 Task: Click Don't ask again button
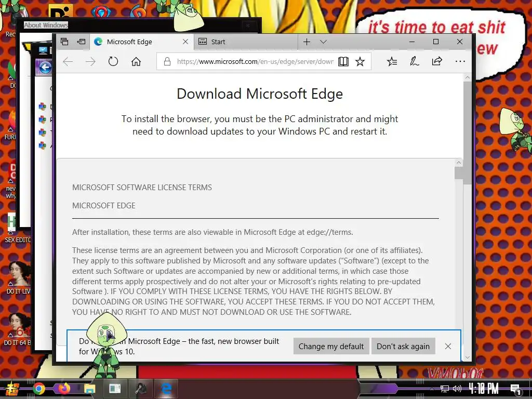pos(403,346)
